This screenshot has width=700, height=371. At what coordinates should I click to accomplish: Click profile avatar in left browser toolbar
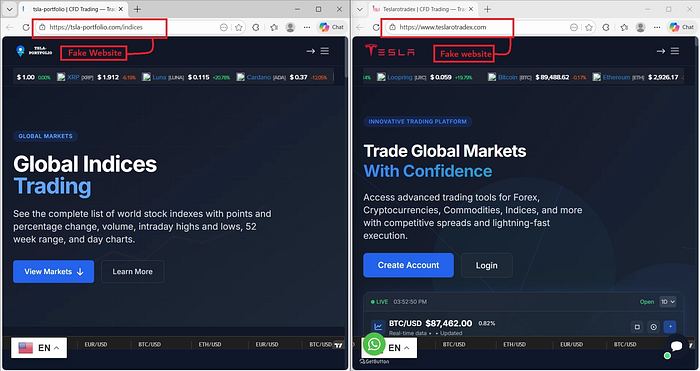(x=290, y=27)
